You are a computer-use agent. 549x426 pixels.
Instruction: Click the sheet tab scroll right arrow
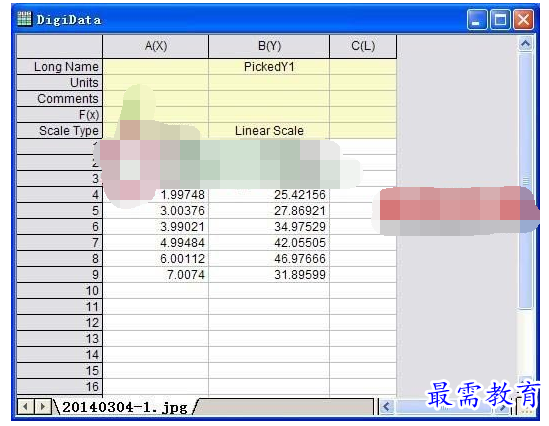[43, 407]
